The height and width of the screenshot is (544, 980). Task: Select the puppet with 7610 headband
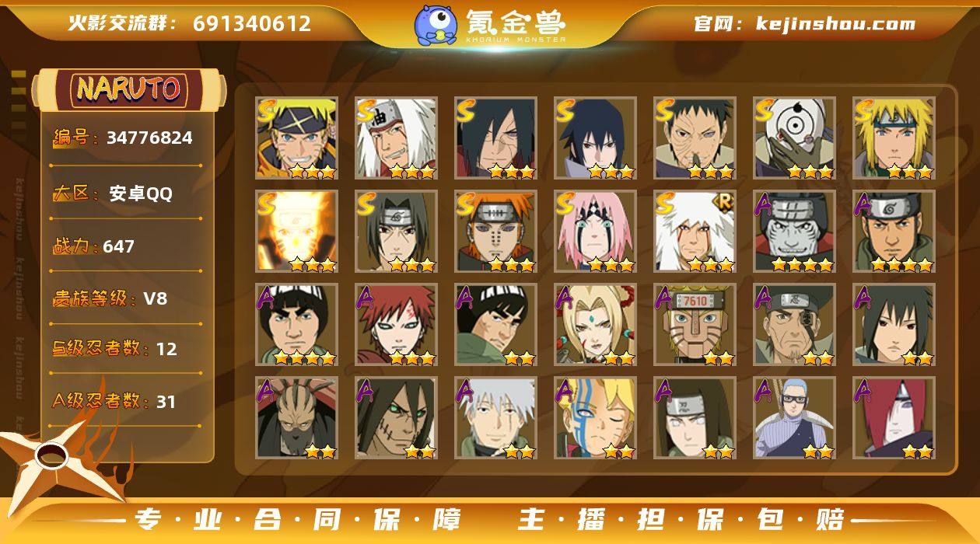tap(695, 324)
